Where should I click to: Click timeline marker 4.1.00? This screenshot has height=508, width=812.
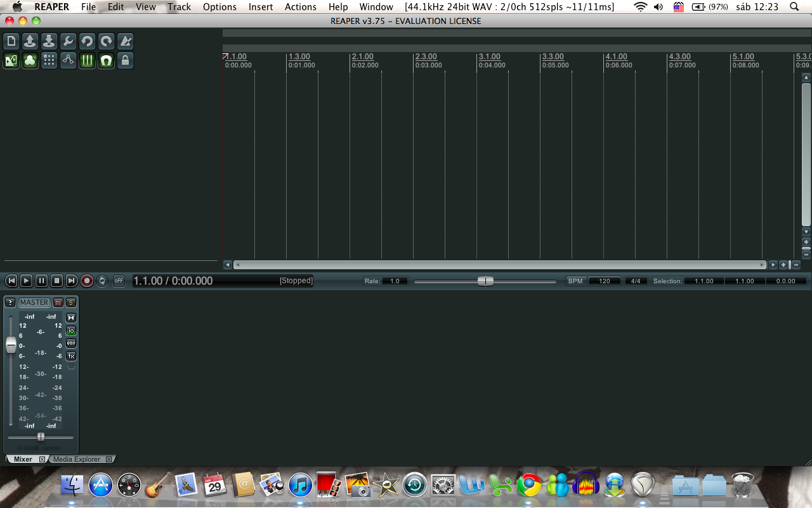coord(617,57)
